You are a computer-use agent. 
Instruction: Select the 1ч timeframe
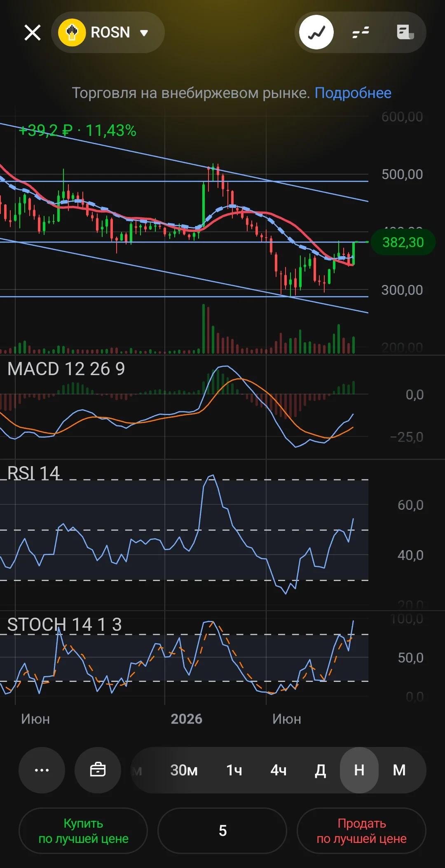(234, 770)
